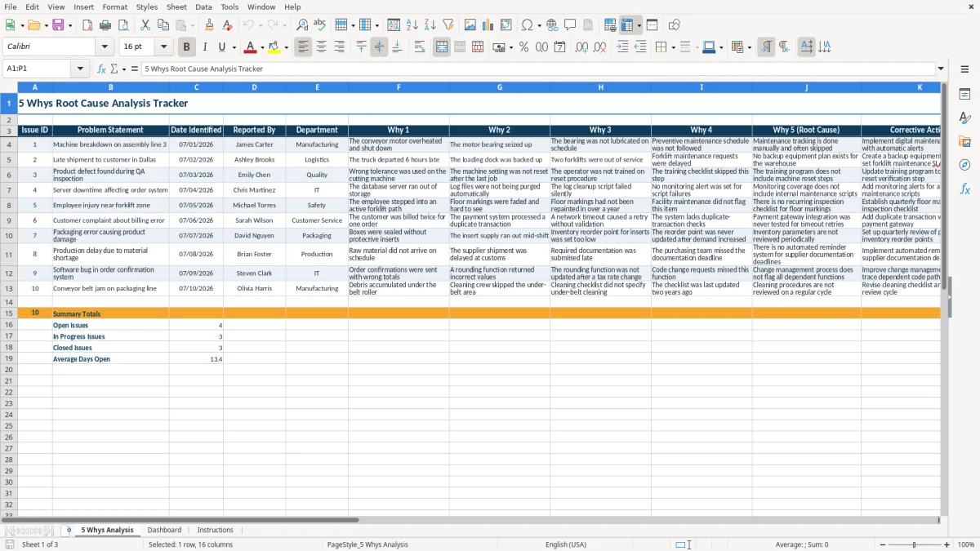This screenshot has height=551, width=980.
Task: Cut the selection with scissors icon
Action: point(145,25)
